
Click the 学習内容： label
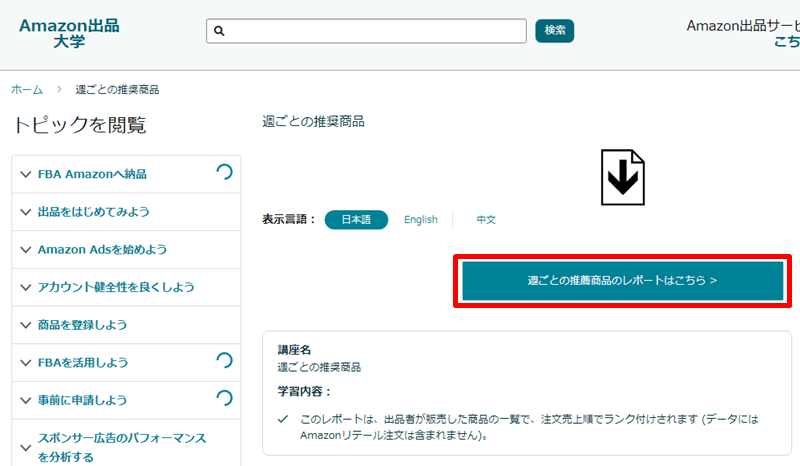[x=305, y=391]
